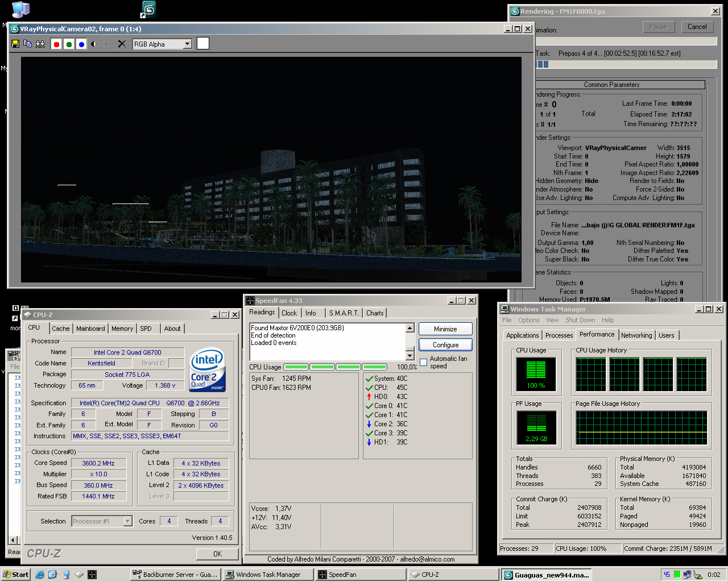728x582 pixels.
Task: Cancel the rendering in progress
Action: [x=697, y=27]
